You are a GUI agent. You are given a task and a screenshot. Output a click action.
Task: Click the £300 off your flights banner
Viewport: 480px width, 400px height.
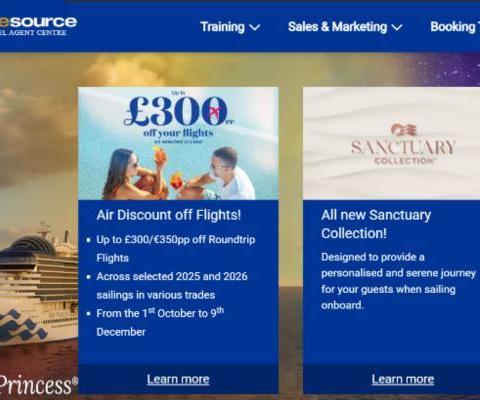pyautogui.click(x=178, y=144)
